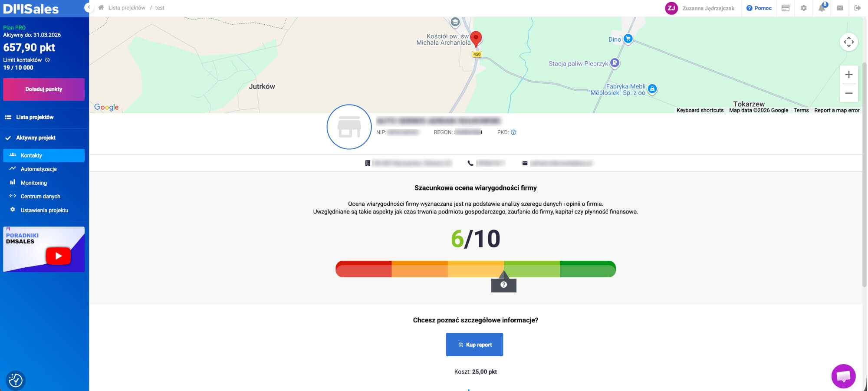
Task: Open the payments card icon
Action: 786,8
